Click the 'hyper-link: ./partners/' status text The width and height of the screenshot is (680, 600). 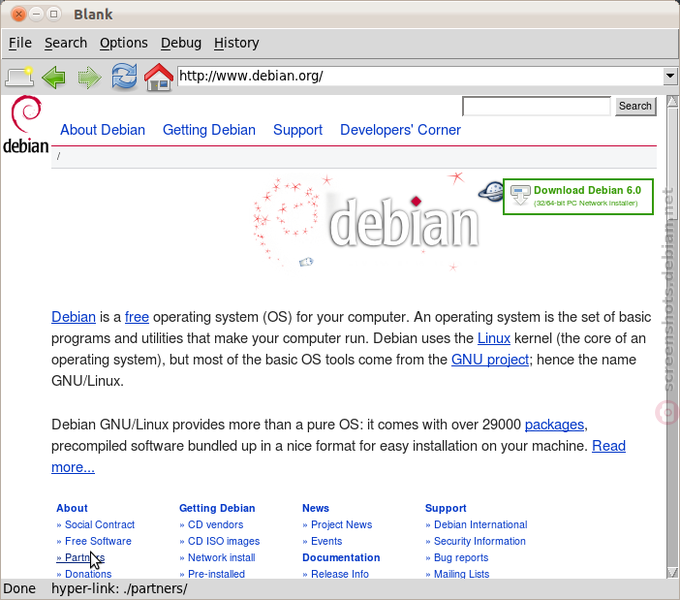pos(119,588)
